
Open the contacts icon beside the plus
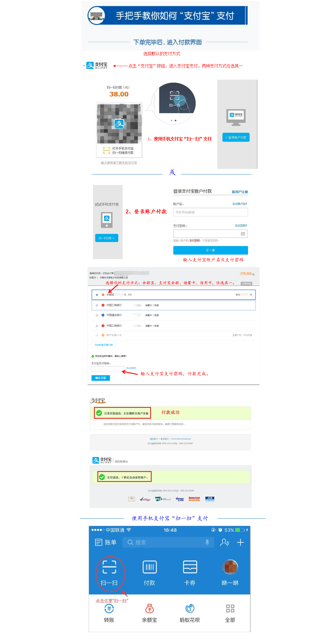225,542
